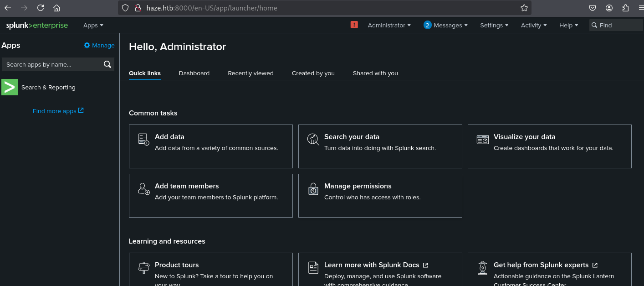
Task: Click the Add team members person icon
Action: (143, 188)
